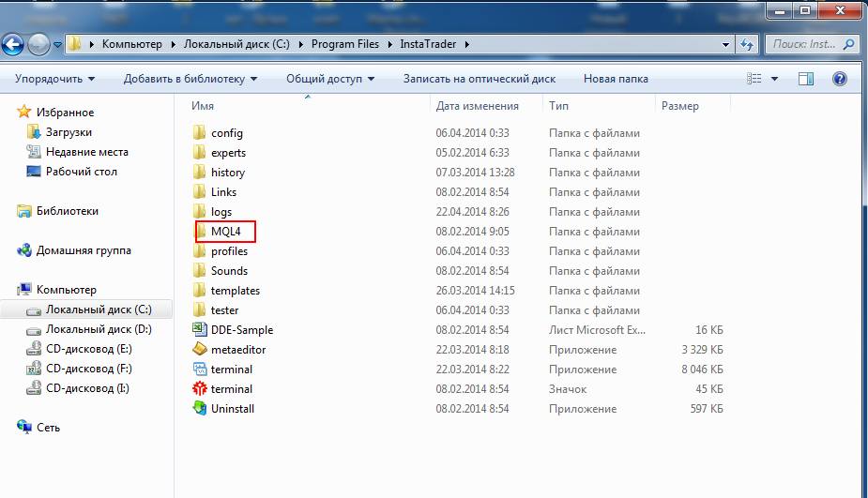Click InstaTrader breadcrumb segment
Viewport: 868px width, 498px height.
[428, 44]
